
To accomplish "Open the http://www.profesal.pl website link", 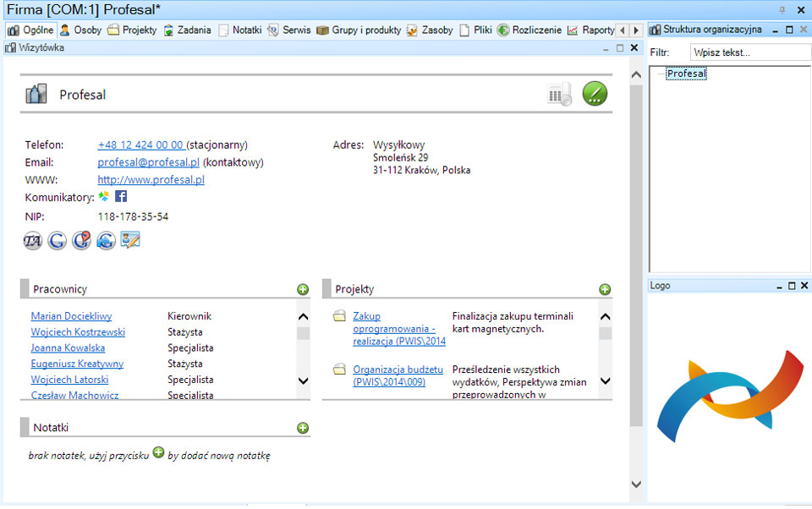I will click(x=151, y=180).
